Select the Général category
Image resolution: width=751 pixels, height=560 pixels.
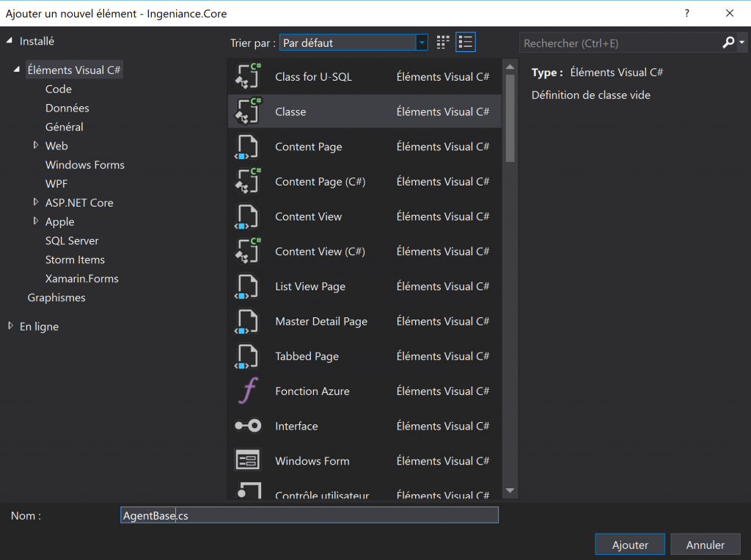65,127
